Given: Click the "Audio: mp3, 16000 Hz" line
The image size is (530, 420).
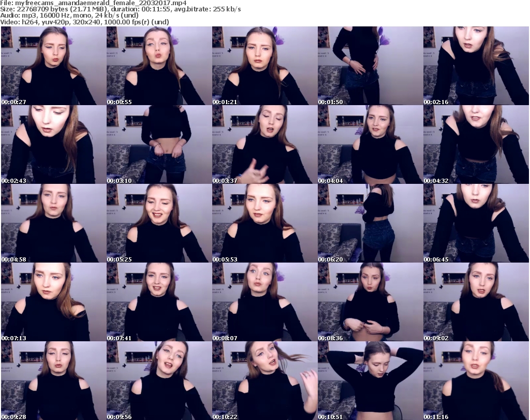Looking at the screenshot, I should (x=69, y=16).
